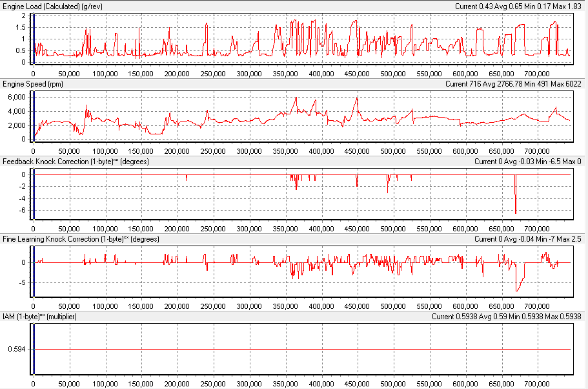The width and height of the screenshot is (588, 389).
Task: Select the cursor bar in the Engine Speed graph
Action: click(34, 115)
